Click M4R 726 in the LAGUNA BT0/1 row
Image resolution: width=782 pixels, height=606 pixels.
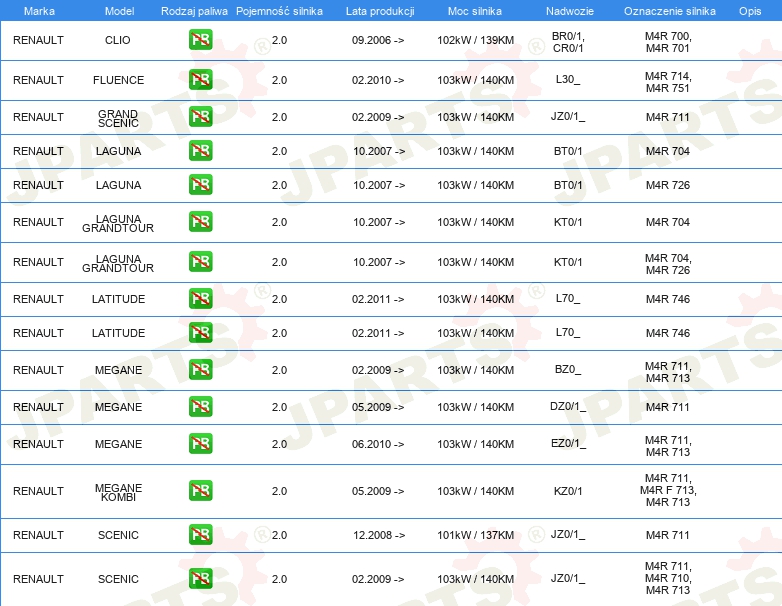(x=668, y=185)
